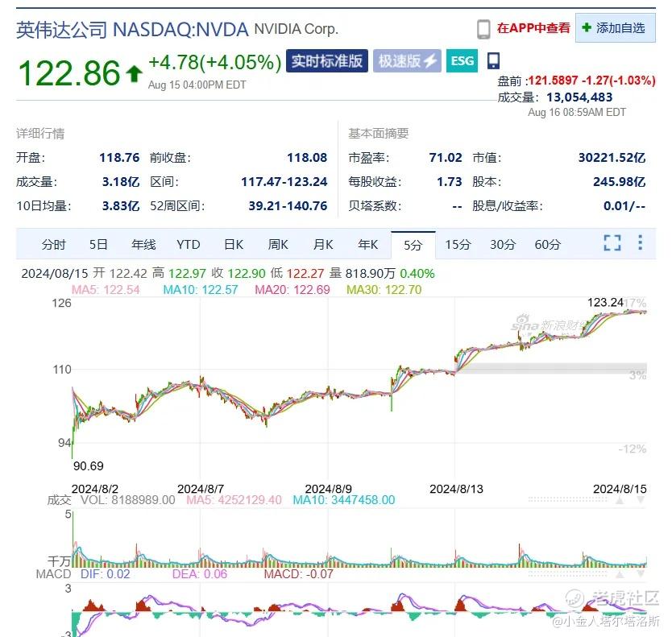Click the MA10: 122.57 indicator label
672x637 pixels.
(x=200, y=290)
